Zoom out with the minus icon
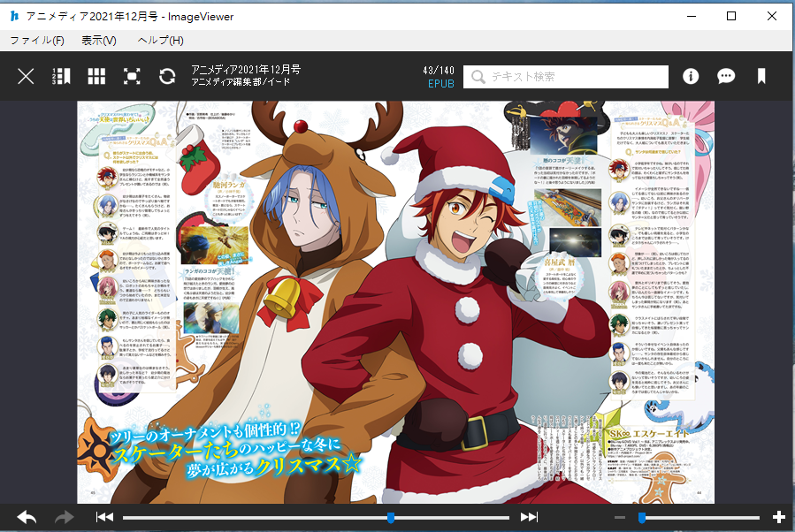 pyautogui.click(x=620, y=517)
